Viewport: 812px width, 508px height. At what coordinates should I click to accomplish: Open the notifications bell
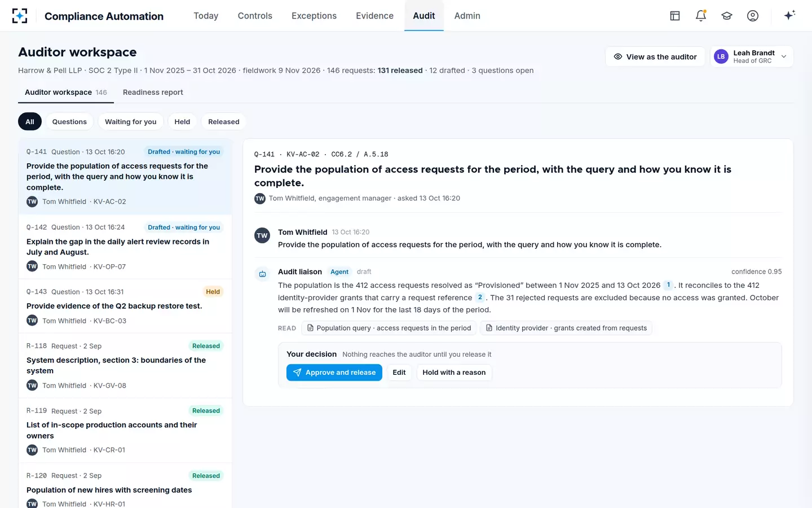coord(701,16)
